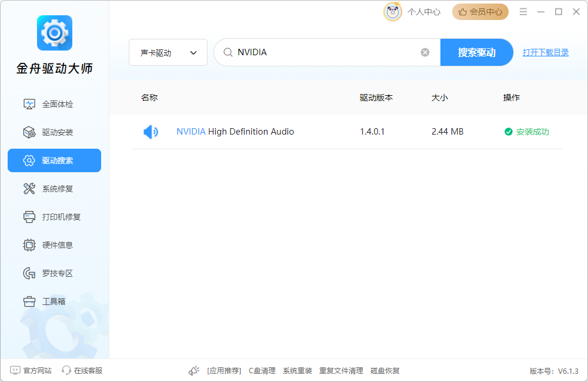Screen dimensions: 588x382
Task: Click version number V6.1.3
Action: coord(569,371)
